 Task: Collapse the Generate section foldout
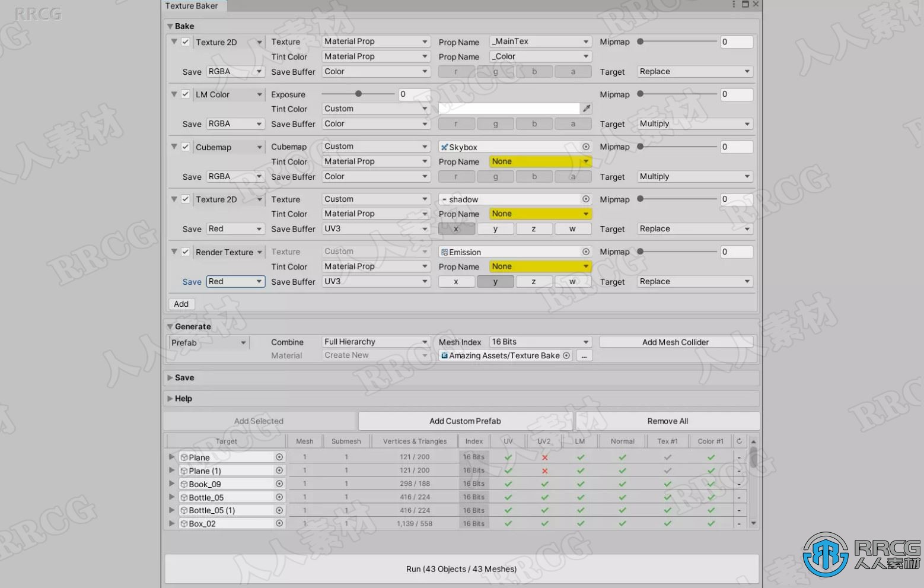point(170,326)
